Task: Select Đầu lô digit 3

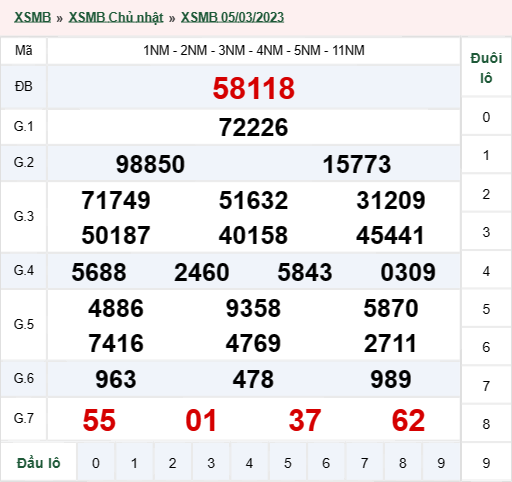Action: 211,463
